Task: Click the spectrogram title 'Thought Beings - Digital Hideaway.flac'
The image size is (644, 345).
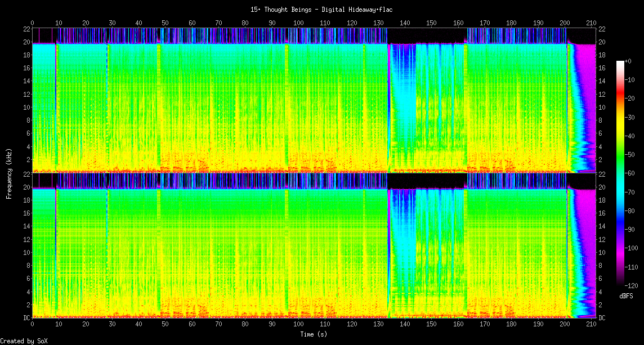Action: pyautogui.click(x=322, y=10)
